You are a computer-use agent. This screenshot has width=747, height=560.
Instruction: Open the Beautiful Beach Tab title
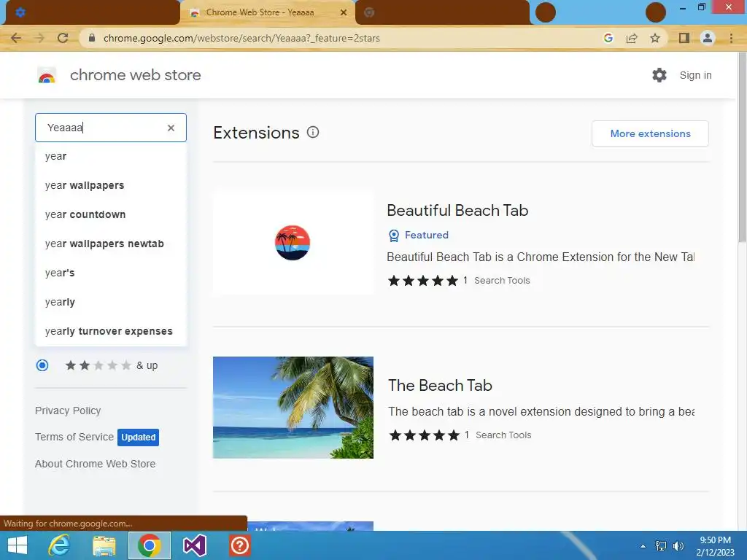point(457,211)
